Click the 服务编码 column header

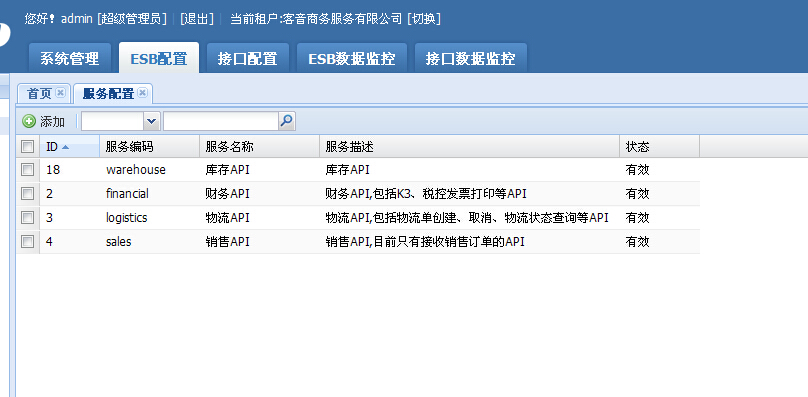(x=149, y=147)
